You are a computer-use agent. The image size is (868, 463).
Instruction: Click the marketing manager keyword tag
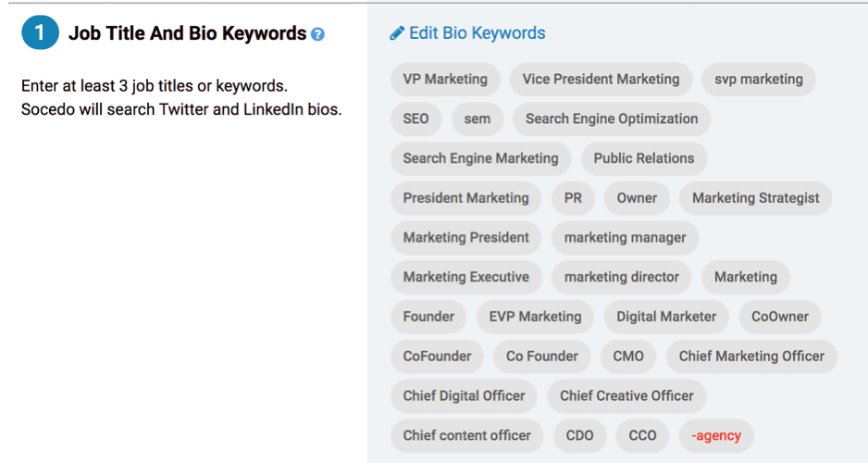[625, 238]
